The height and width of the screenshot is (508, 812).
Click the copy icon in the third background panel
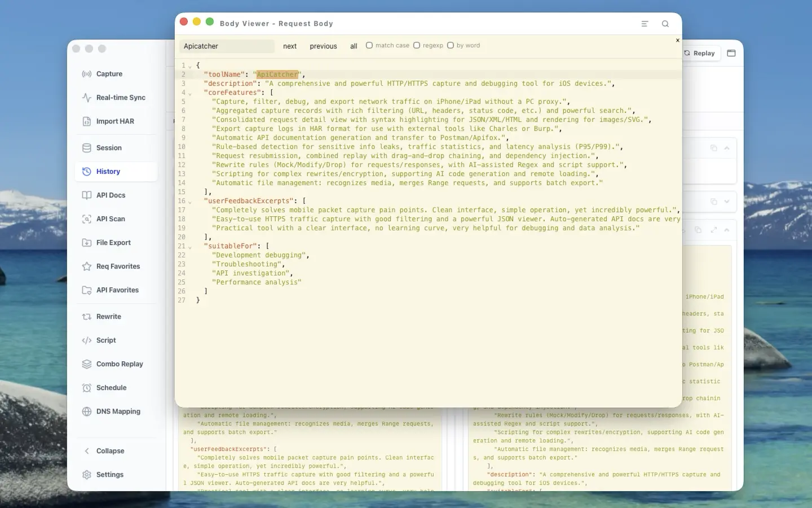[x=698, y=230]
